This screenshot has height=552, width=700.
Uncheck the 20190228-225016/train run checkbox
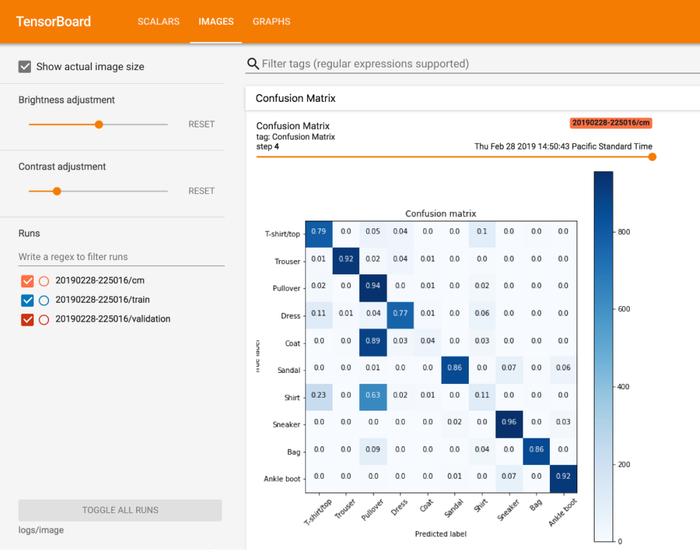[27, 300]
